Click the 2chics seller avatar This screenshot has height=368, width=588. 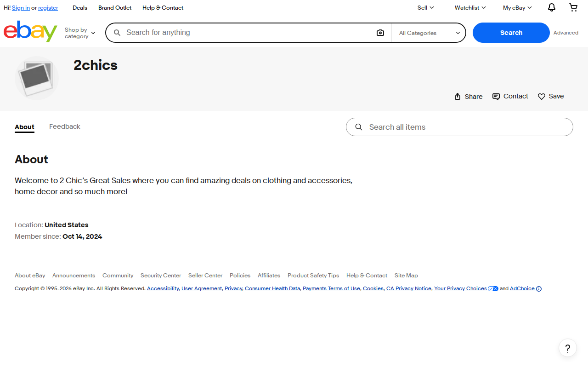(37, 78)
